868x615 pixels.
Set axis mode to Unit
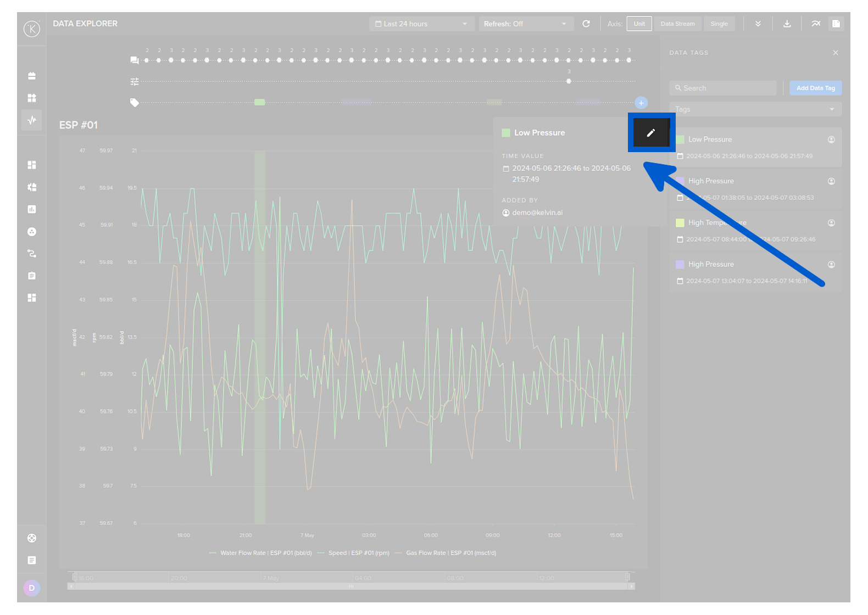pos(639,24)
